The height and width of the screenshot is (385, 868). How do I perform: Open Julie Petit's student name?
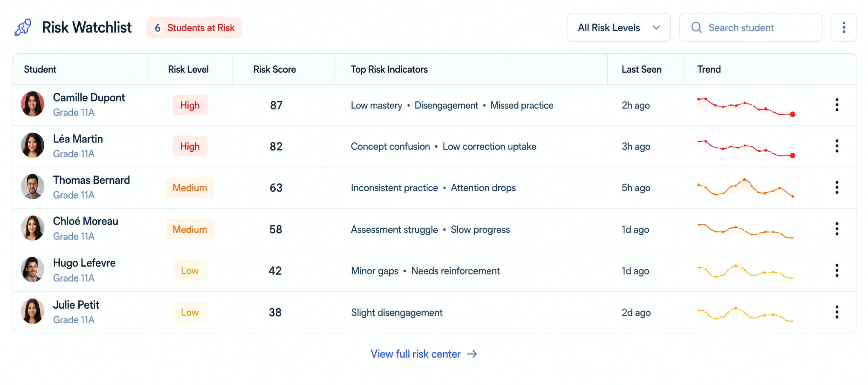coord(76,305)
